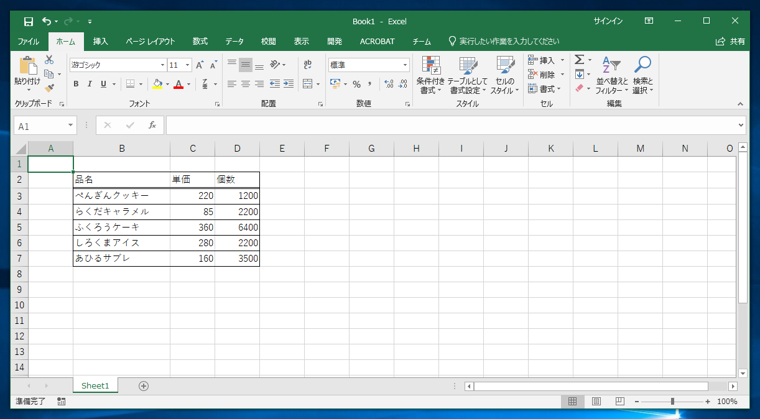Apply the accounting currency format
The width and height of the screenshot is (760, 419).
pyautogui.click(x=335, y=84)
